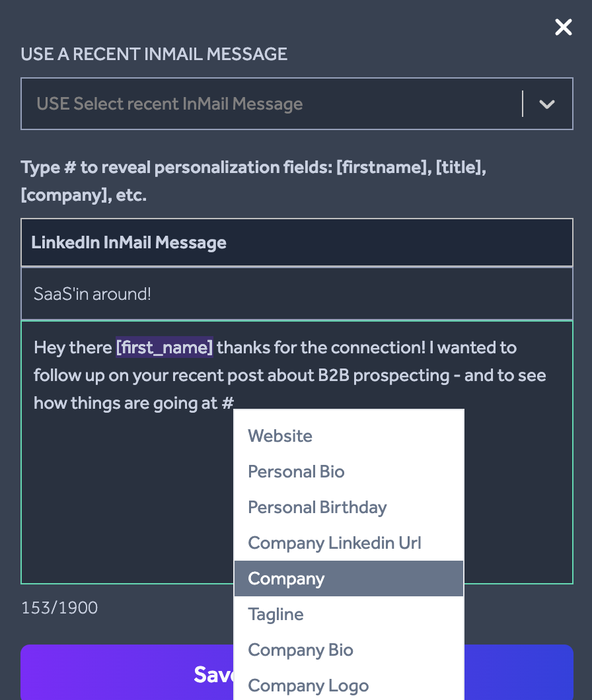Screen dimensions: 592x700
Task: Choose Personal Bio from the field list
Action: tap(348, 472)
